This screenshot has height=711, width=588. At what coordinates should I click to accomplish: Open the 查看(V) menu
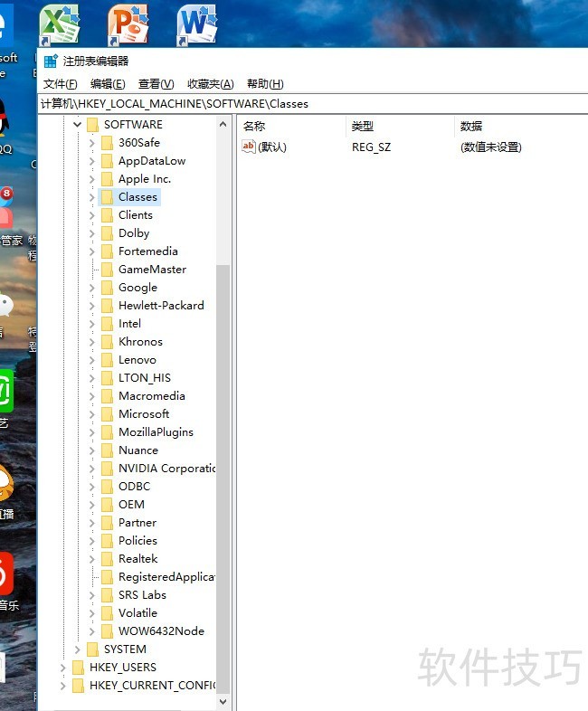tap(156, 84)
